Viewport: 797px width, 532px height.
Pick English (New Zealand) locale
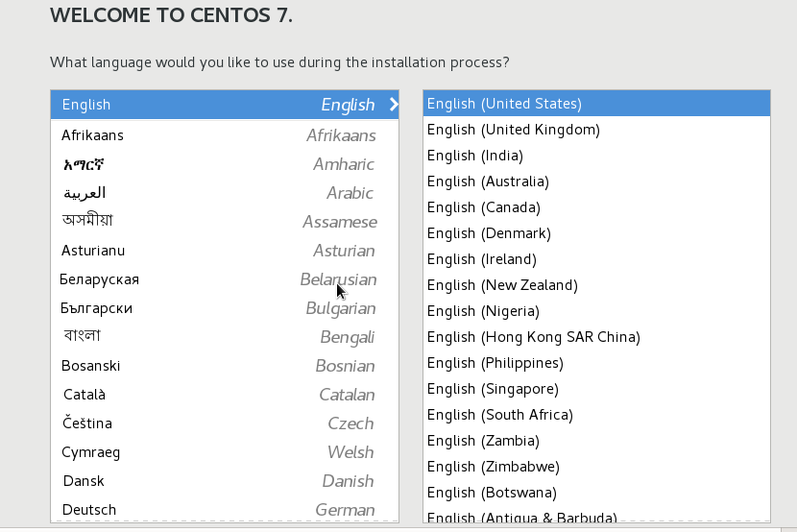click(x=596, y=285)
